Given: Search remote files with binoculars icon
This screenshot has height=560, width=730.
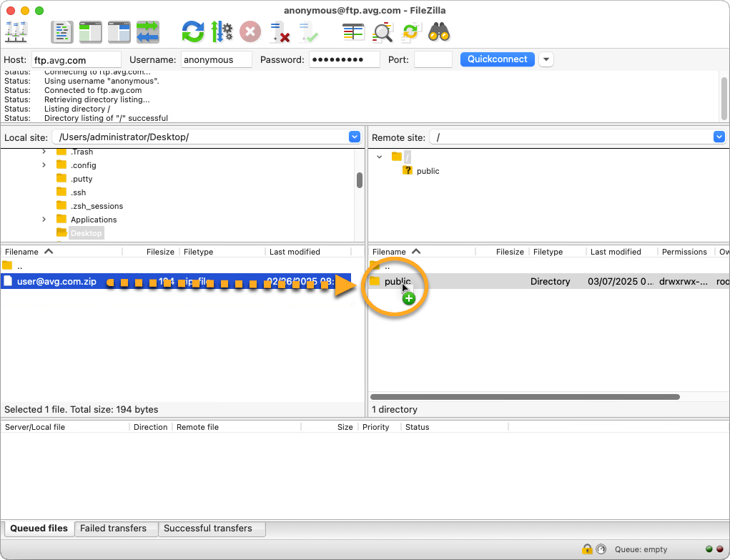Looking at the screenshot, I should tap(438, 32).
